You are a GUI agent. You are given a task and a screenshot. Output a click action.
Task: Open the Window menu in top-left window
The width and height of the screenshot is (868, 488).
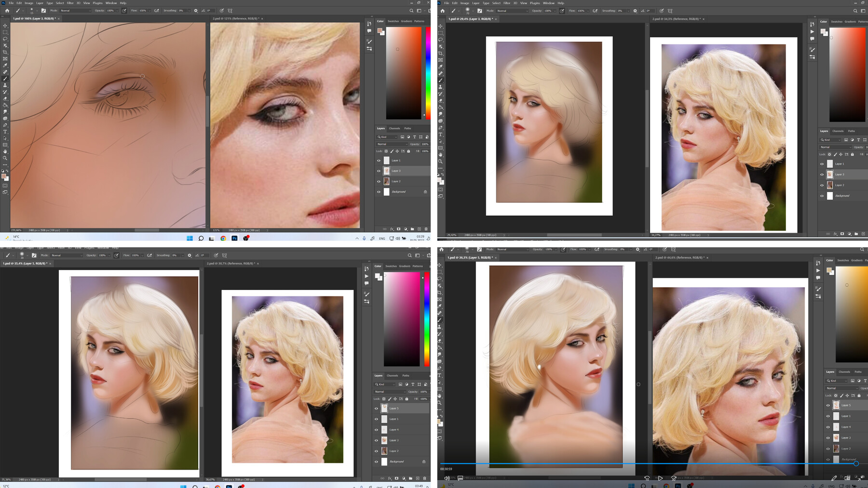[x=111, y=3]
